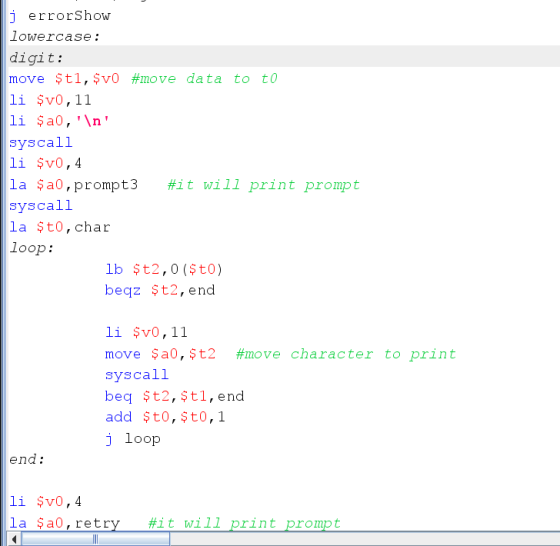Click the horizontal scrollbar left arrow

point(14,539)
